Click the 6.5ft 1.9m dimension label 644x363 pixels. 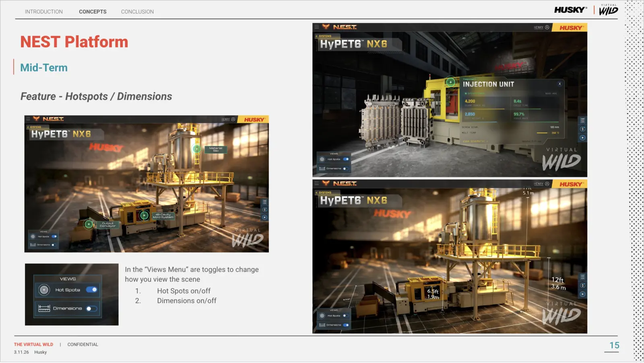click(x=433, y=294)
